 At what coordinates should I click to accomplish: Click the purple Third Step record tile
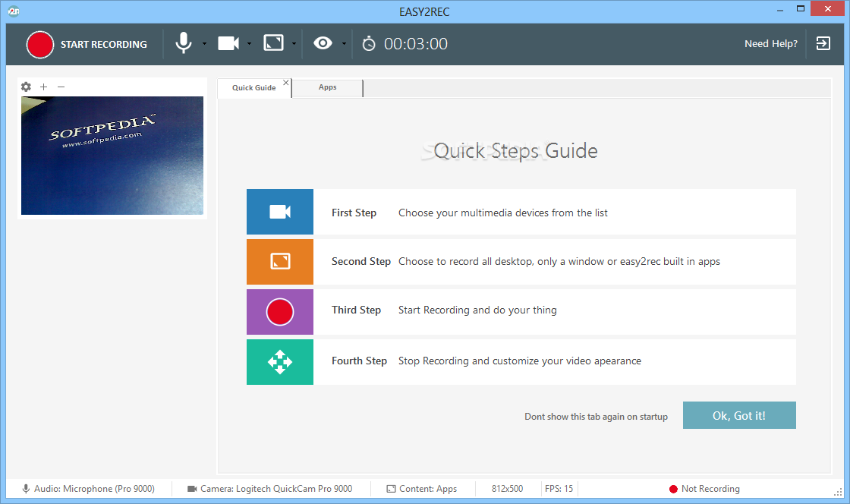[280, 312]
